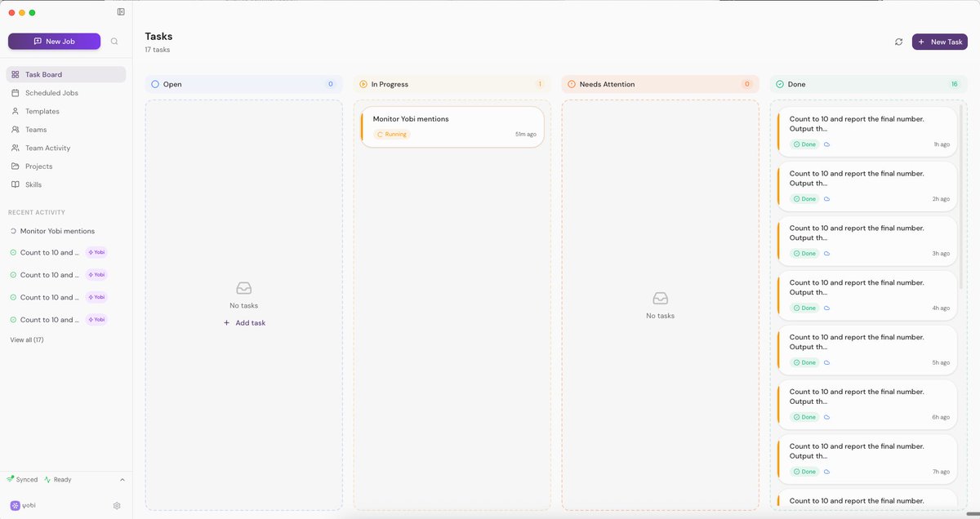Viewport: 980px width, 519px height.
Task: Click View all (17) link
Action: [x=27, y=339]
